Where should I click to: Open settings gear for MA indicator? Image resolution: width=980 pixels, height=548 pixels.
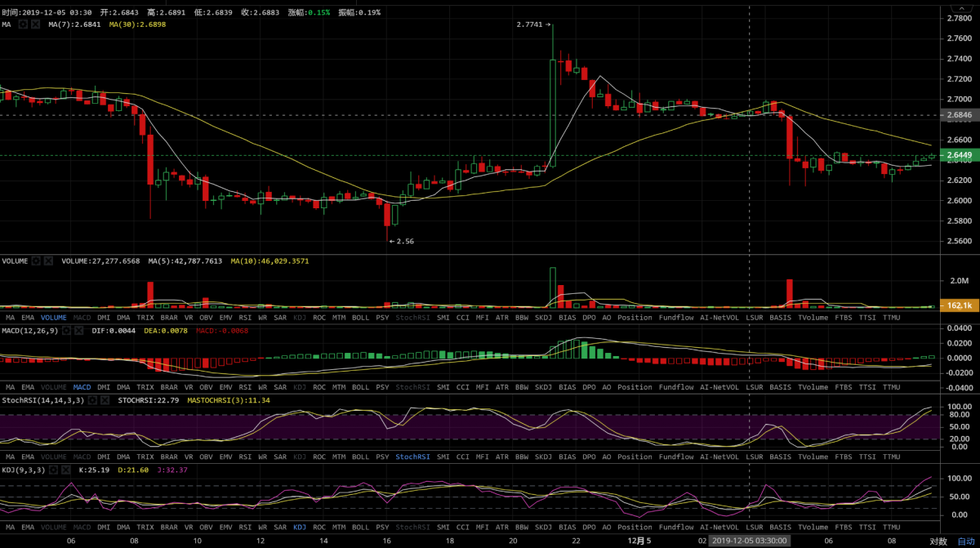pyautogui.click(x=23, y=25)
